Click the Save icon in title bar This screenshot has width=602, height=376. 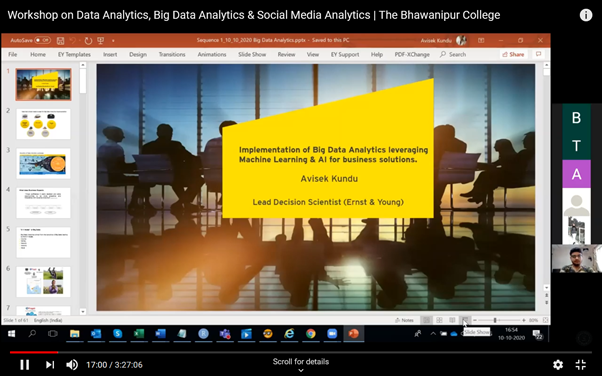click(60, 40)
